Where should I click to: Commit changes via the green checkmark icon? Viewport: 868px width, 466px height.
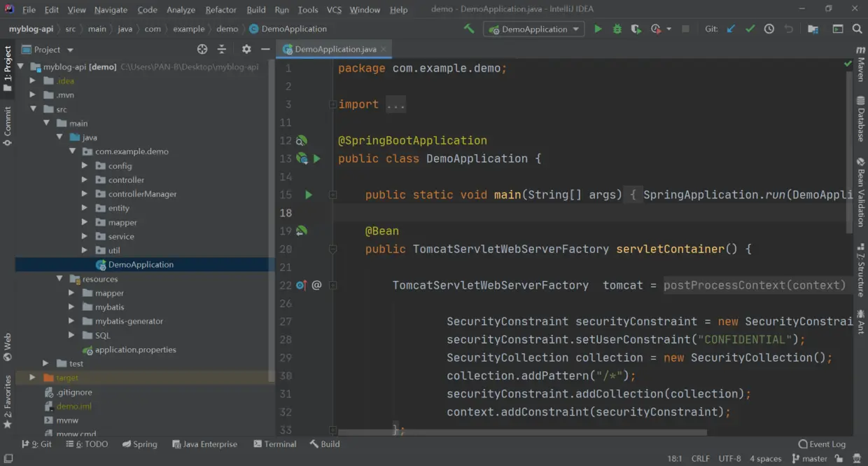click(x=749, y=29)
